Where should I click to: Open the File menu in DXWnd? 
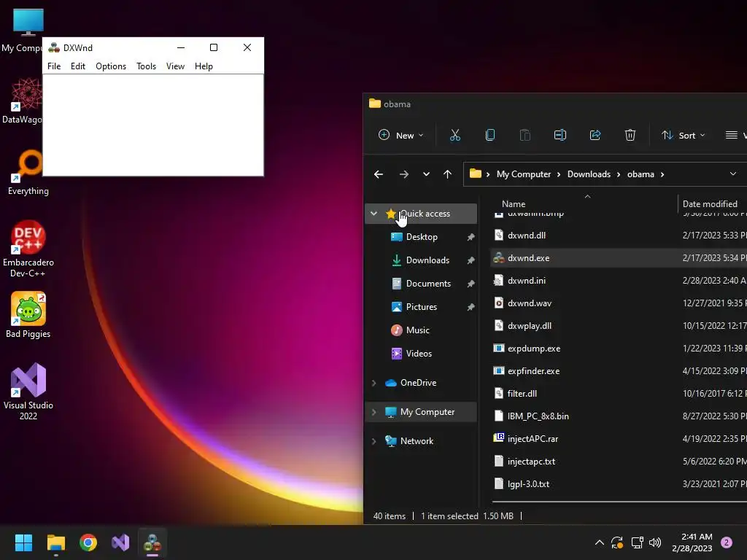click(x=54, y=66)
